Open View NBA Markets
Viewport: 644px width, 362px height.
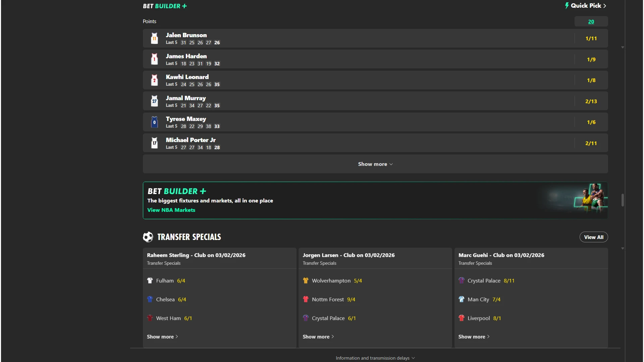pos(171,210)
